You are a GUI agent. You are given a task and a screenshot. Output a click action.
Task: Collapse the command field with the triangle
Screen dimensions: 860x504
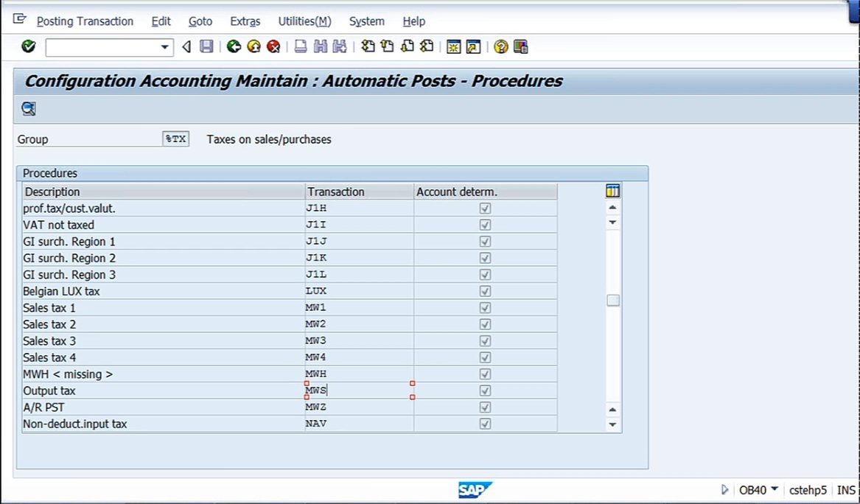pyautogui.click(x=186, y=47)
